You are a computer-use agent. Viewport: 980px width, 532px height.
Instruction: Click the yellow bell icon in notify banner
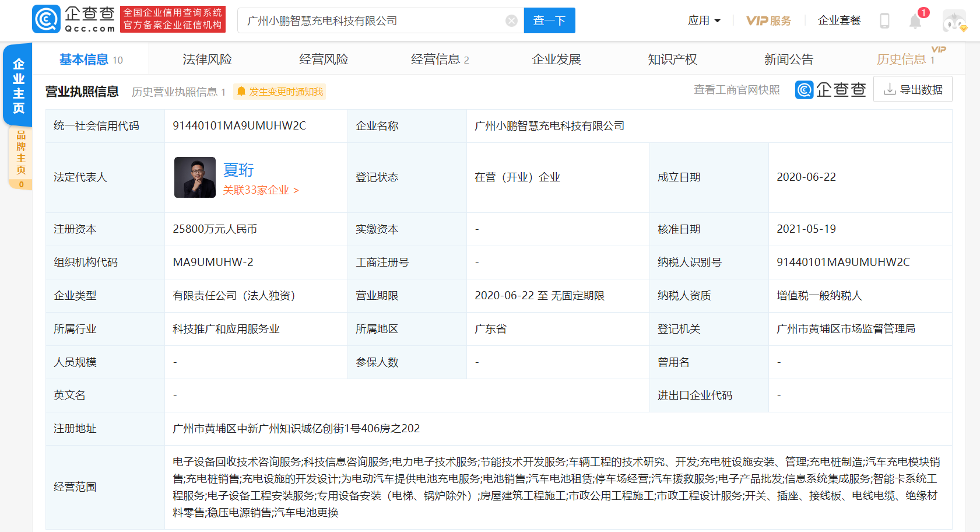coord(241,92)
